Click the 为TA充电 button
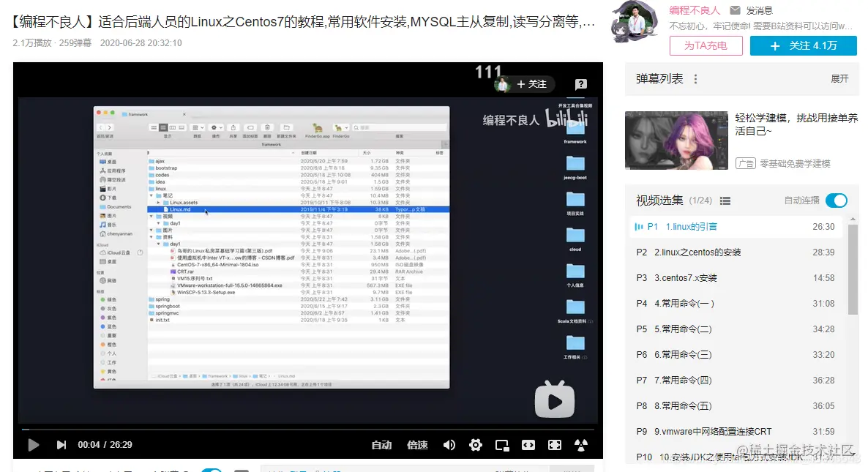The height and width of the screenshot is (472, 868). click(x=706, y=45)
